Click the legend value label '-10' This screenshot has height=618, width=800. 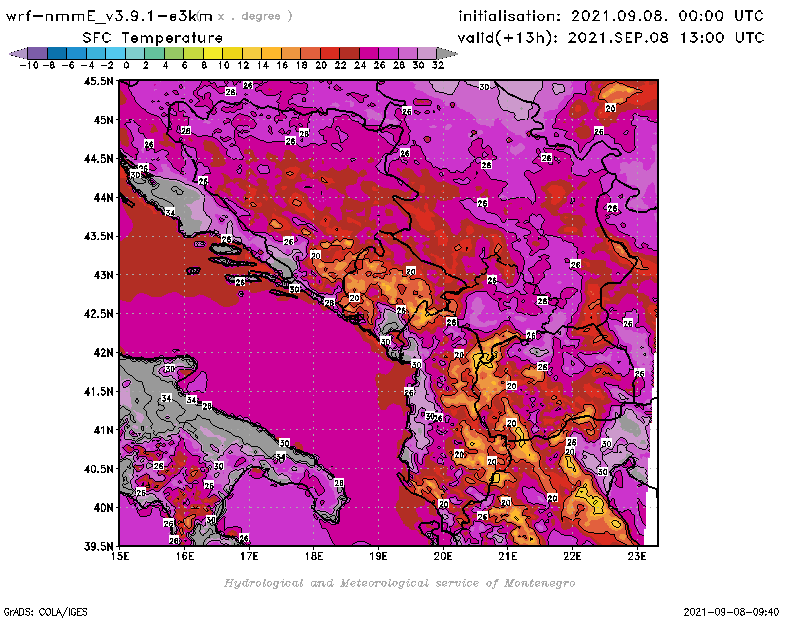coord(29,65)
